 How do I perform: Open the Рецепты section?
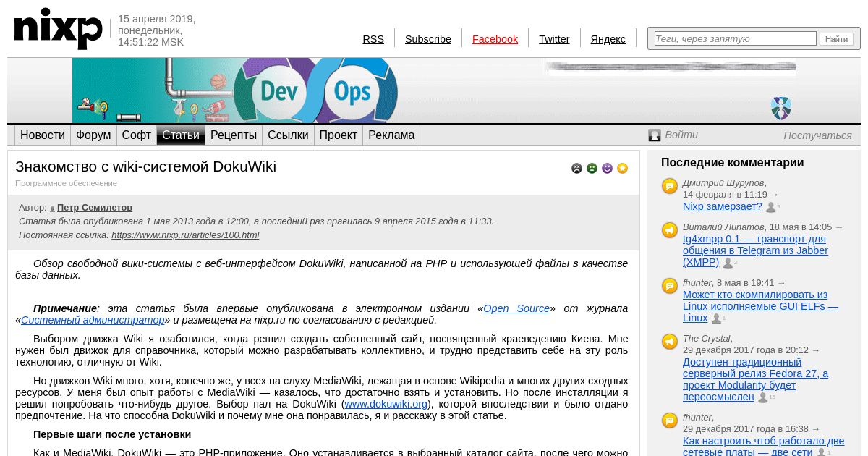234,135
